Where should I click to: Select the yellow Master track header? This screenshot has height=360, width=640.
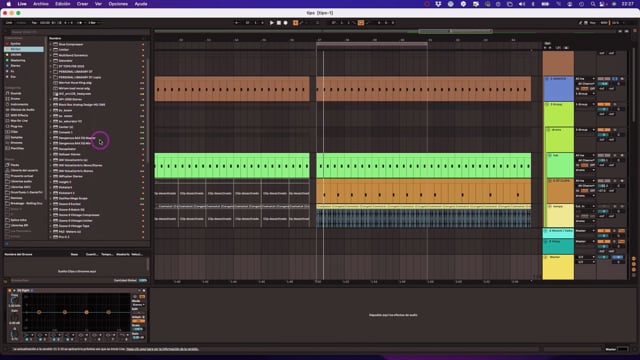click(x=558, y=267)
